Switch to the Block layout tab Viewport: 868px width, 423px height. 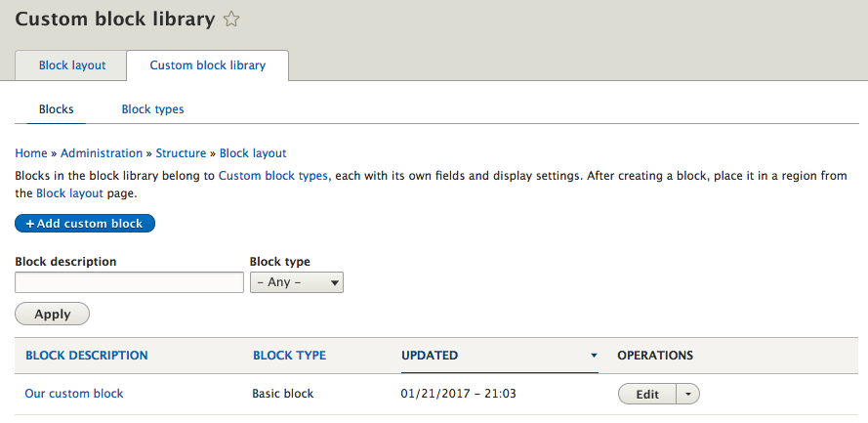pos(70,65)
